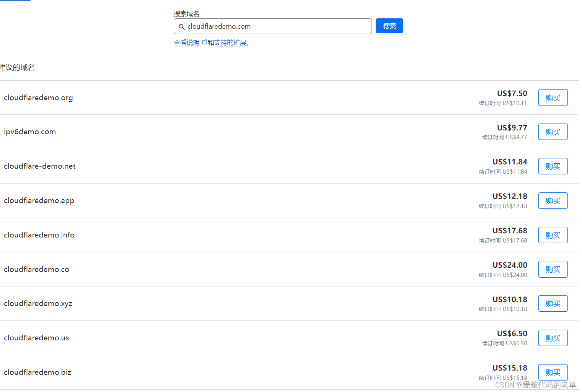Open the 支持的扩展 link
The image size is (582, 392).
coord(230,42)
